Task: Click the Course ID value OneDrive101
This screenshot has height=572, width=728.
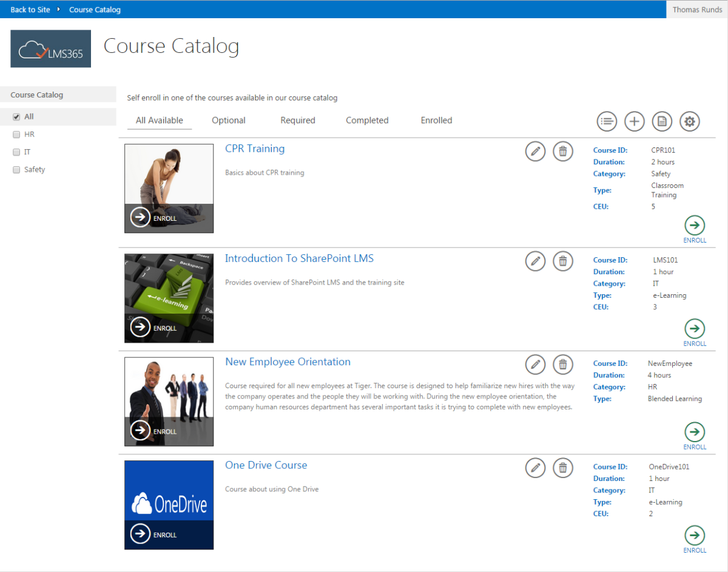Action: click(x=669, y=467)
